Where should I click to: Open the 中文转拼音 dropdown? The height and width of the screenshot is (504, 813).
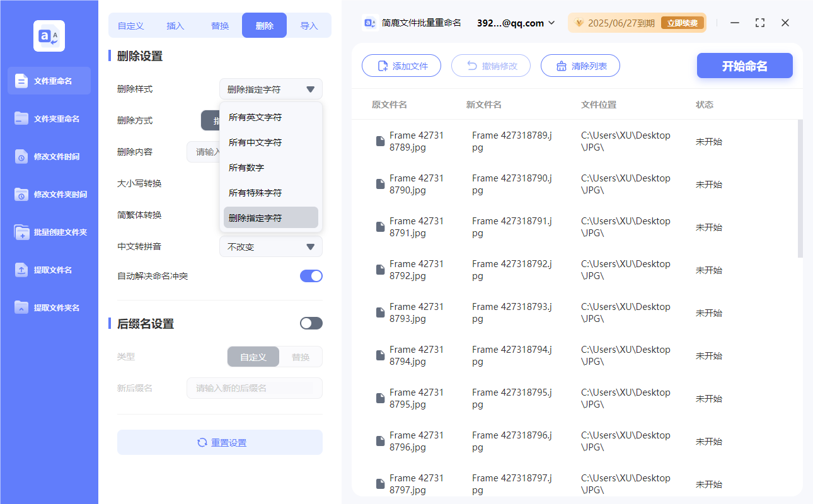[x=270, y=246]
